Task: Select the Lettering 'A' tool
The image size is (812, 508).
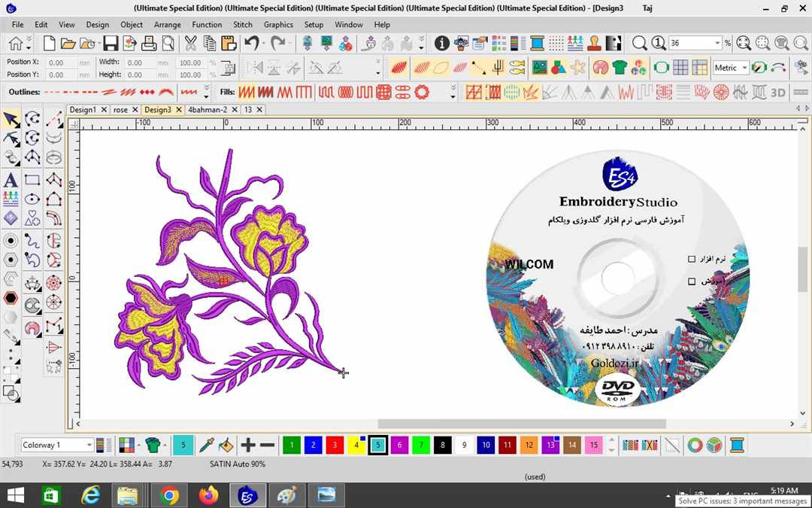Action: click(x=11, y=180)
